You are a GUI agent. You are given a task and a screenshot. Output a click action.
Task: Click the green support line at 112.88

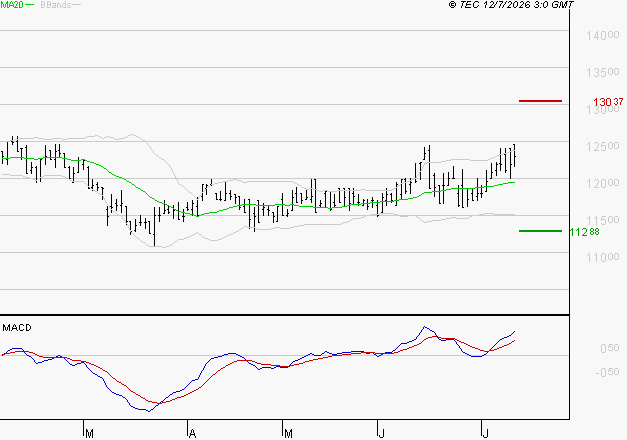pyautogui.click(x=540, y=231)
